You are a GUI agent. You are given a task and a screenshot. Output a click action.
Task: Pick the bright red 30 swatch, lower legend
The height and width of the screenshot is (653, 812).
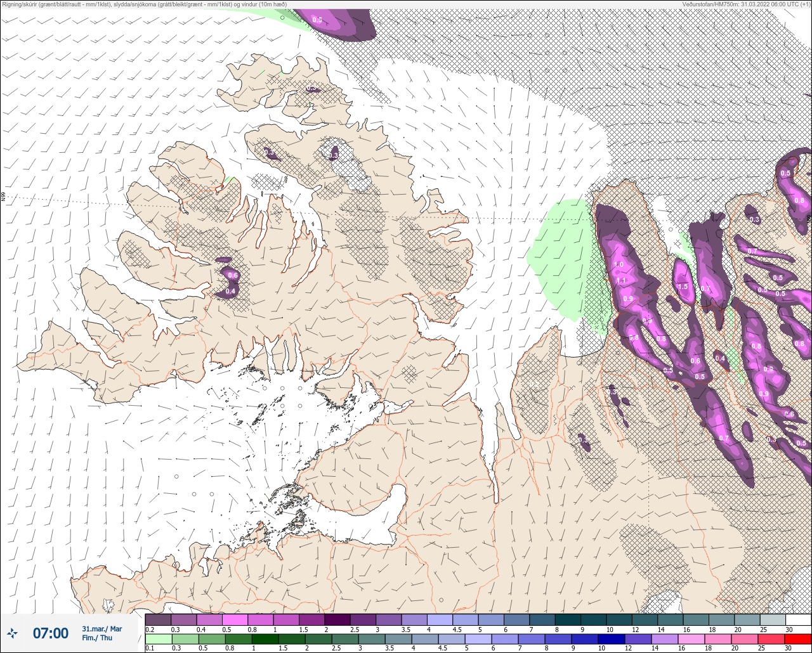tap(797, 639)
